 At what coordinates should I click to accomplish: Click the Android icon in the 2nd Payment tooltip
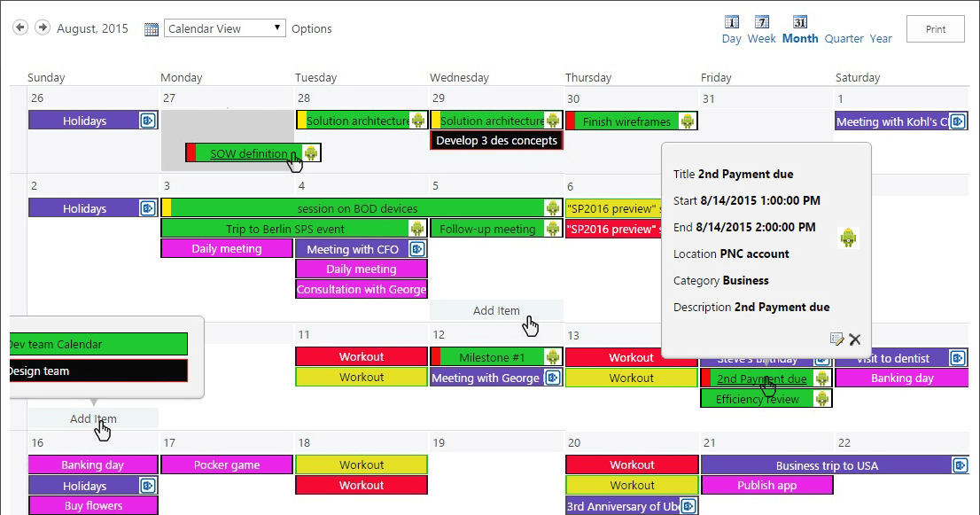point(848,238)
